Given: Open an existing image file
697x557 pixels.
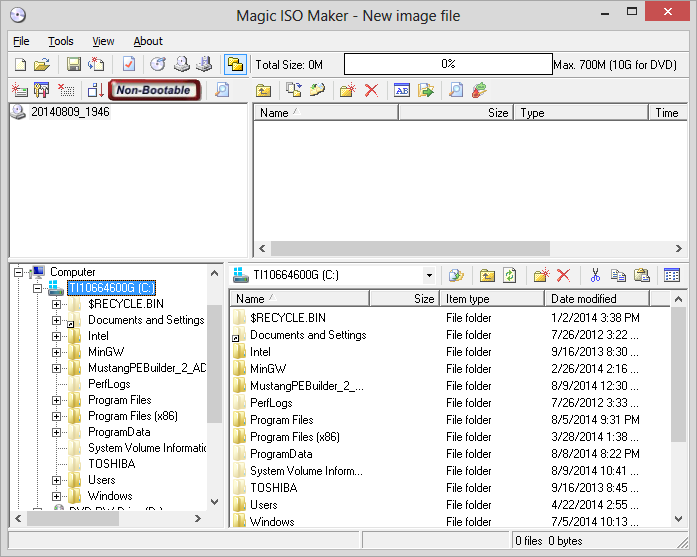Looking at the screenshot, I should pyautogui.click(x=42, y=65).
